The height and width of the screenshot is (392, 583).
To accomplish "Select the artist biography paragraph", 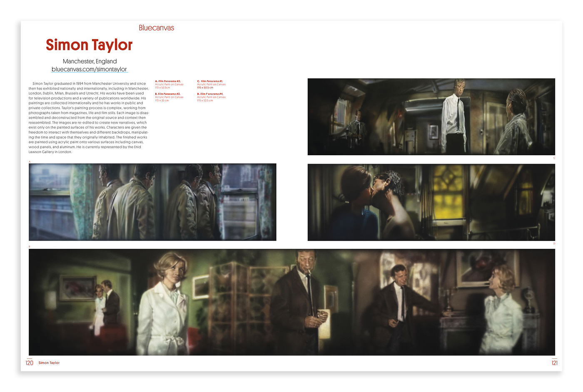I will [89, 118].
